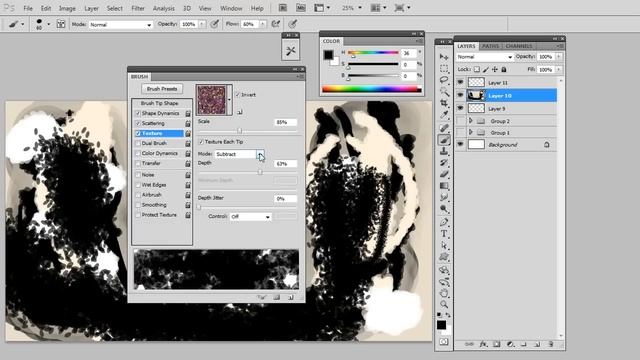Show Group 2 visibility box

460,121
